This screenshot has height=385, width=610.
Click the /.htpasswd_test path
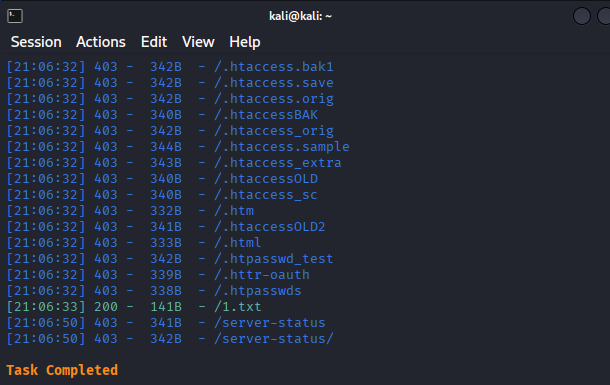pyautogui.click(x=273, y=259)
